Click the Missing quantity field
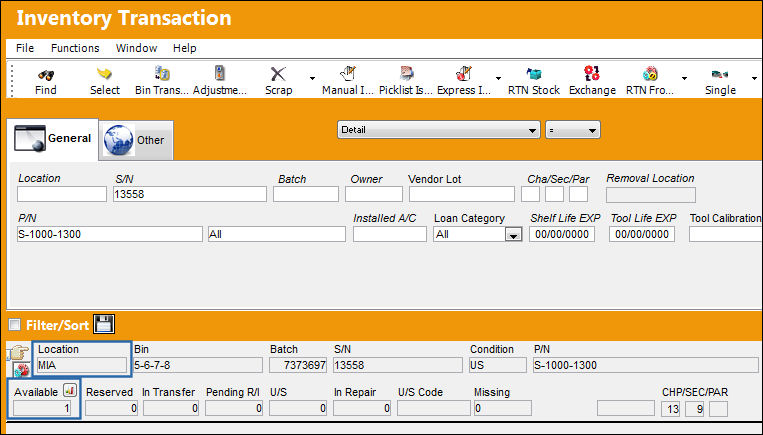 pos(503,408)
